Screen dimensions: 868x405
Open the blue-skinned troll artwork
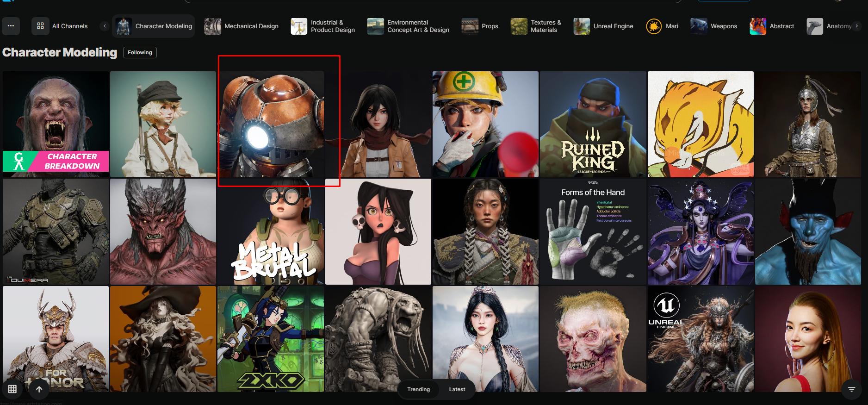point(808,231)
